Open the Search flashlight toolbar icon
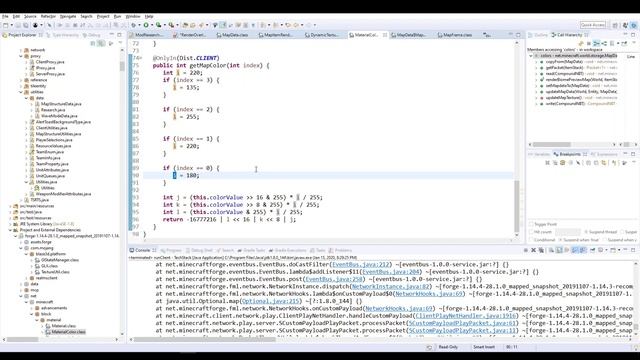This screenshot has width=640, height=360. pyautogui.click(x=201, y=25)
